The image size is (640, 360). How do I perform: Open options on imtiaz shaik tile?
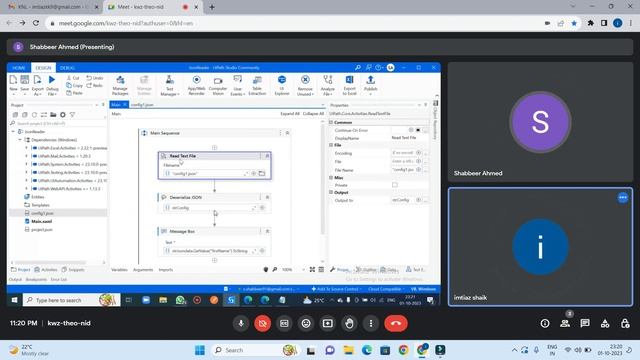[x=623, y=198]
